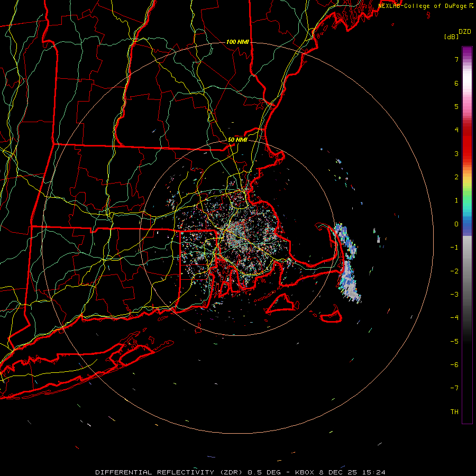Click the purple top of the color bar
This screenshot has height=476, width=476.
coord(467,52)
